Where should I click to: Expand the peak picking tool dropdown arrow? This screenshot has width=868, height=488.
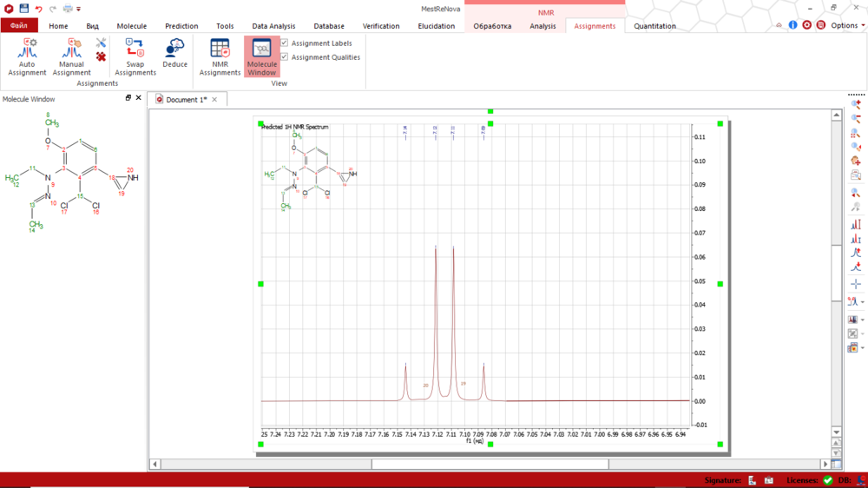click(863, 302)
